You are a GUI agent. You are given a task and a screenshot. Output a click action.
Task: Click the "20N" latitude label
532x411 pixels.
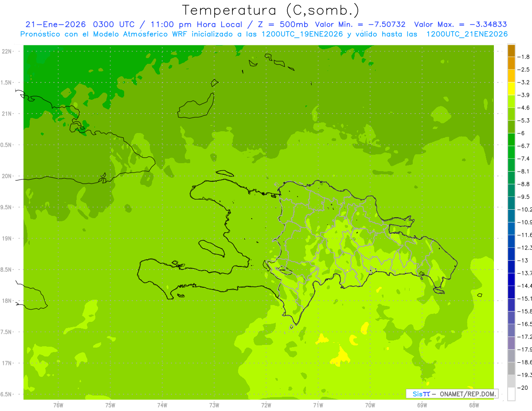[8, 176]
